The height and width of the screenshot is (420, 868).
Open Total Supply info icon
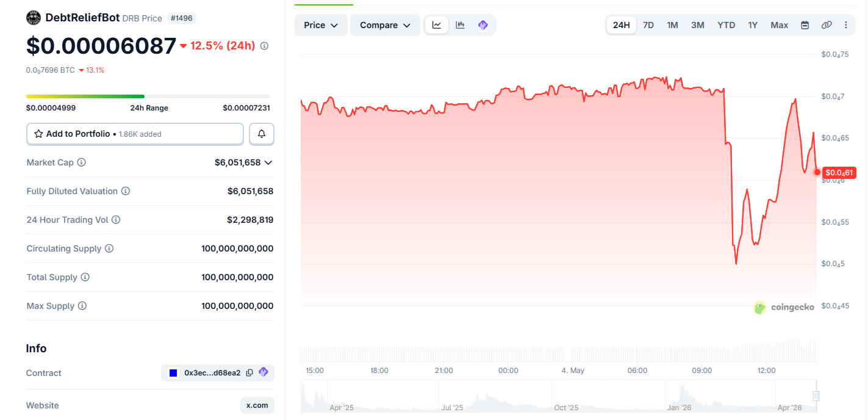coord(85,277)
